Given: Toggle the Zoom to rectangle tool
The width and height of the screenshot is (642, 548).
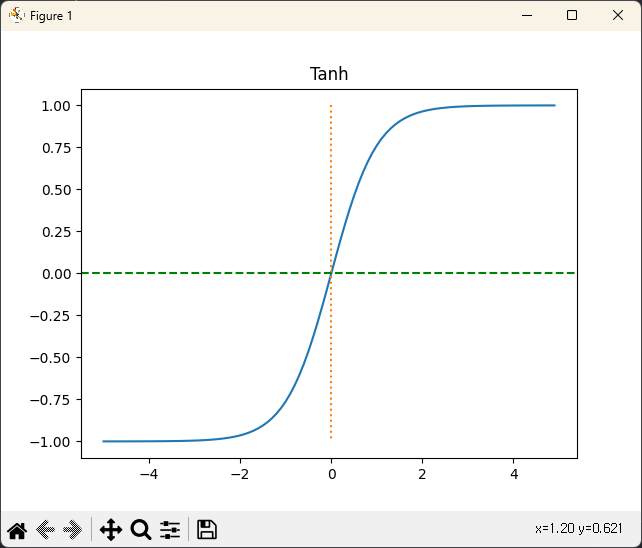Looking at the screenshot, I should [141, 530].
